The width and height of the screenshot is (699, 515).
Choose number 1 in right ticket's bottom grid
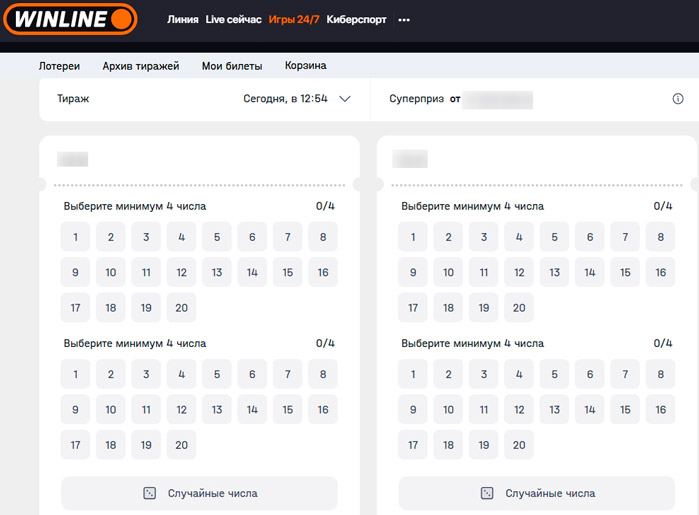(413, 375)
